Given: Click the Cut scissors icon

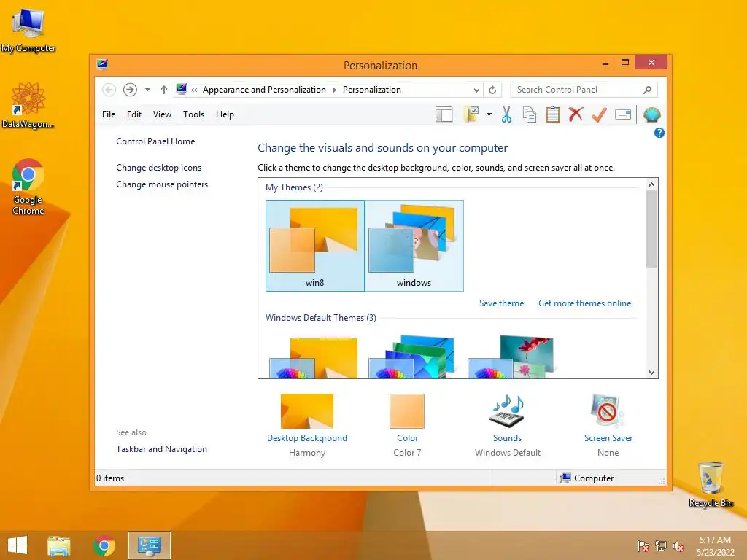Looking at the screenshot, I should (506, 114).
